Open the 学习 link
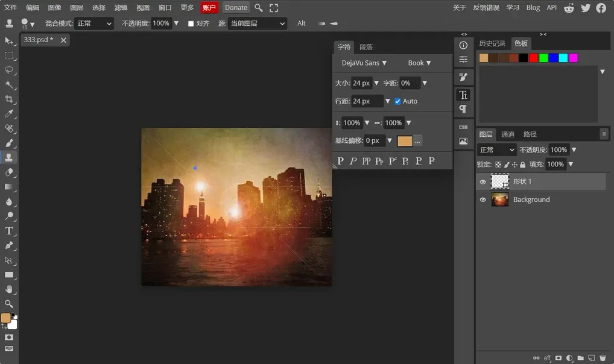 coord(513,7)
